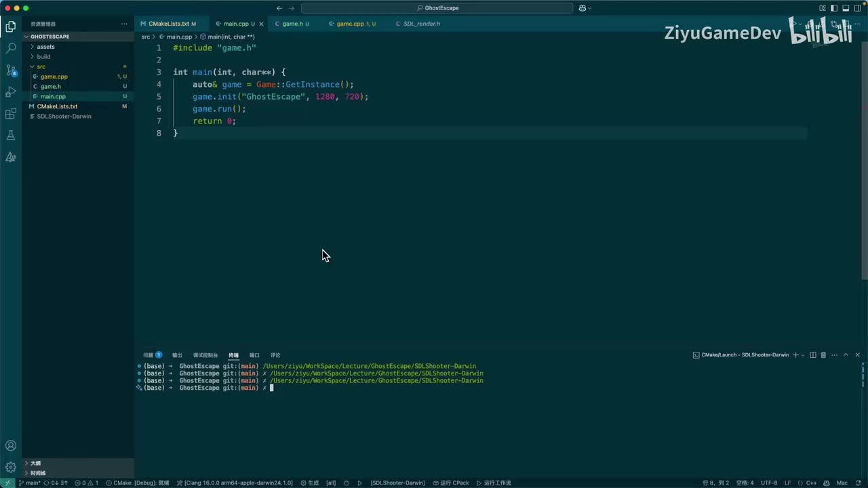Image resolution: width=868 pixels, height=488 pixels.
Task: Click the main(int, char **) breadcrumb
Action: 227,37
